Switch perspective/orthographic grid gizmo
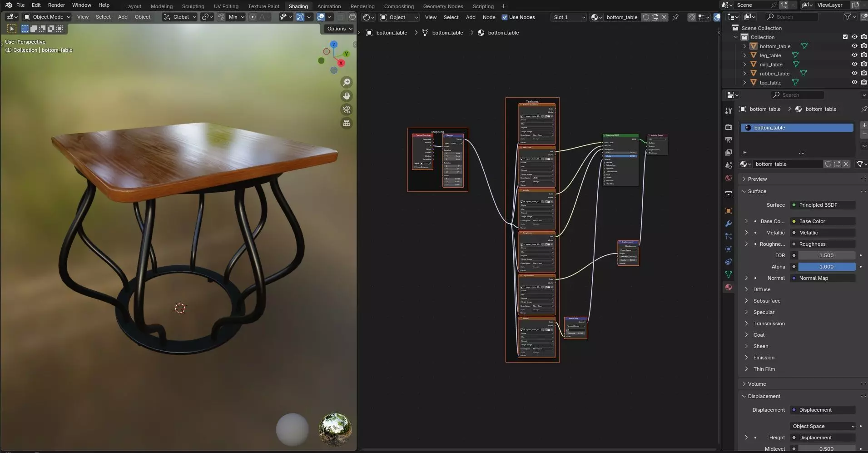Image resolution: width=868 pixels, height=453 pixels. (347, 123)
